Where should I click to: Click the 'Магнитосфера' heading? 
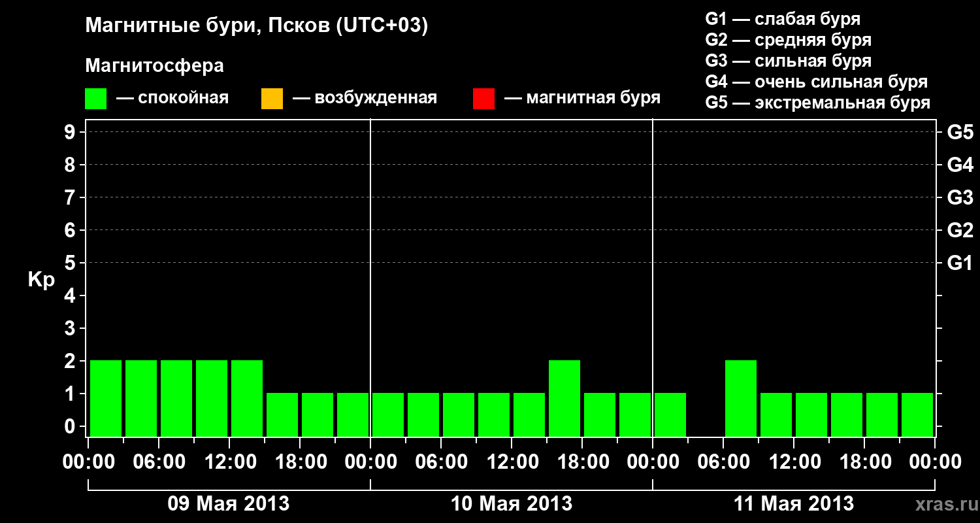[x=155, y=66]
